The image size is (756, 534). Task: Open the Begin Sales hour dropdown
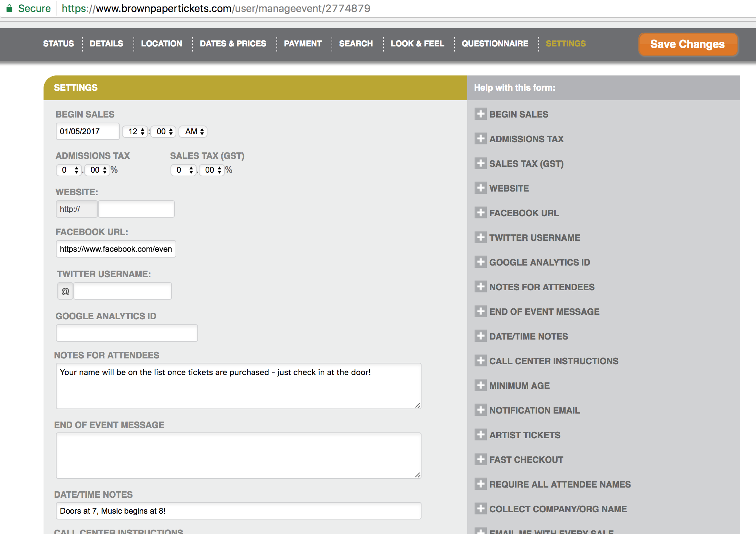coord(136,131)
